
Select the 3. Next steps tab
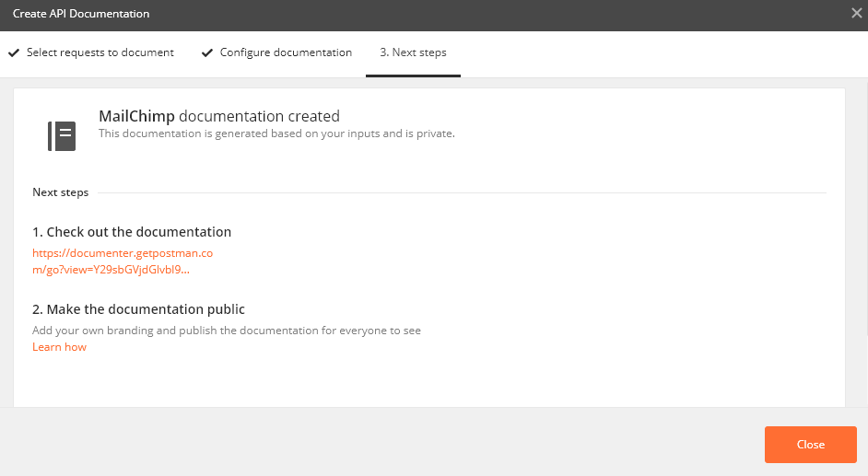(413, 52)
